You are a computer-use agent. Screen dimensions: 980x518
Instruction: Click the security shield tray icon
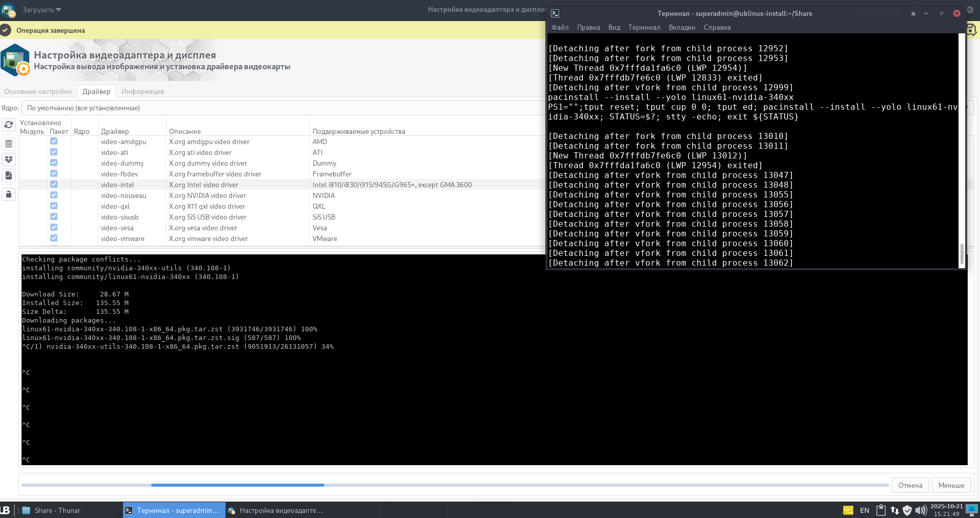pos(907,510)
